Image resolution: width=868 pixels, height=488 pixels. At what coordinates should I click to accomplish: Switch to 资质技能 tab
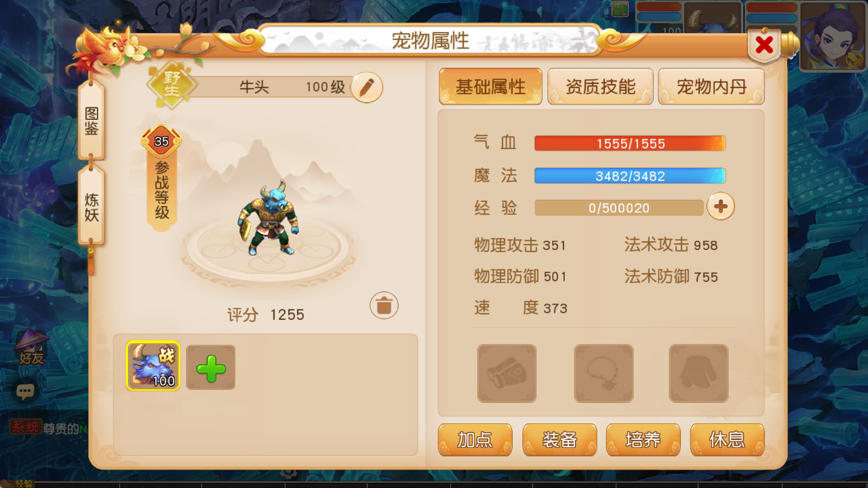[600, 86]
